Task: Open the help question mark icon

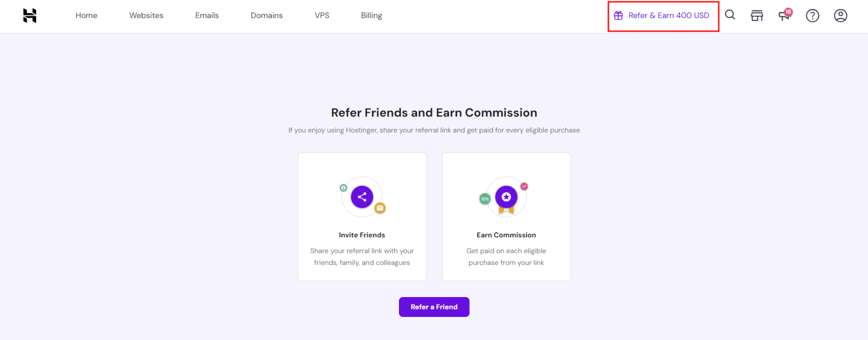Action: pos(813,16)
